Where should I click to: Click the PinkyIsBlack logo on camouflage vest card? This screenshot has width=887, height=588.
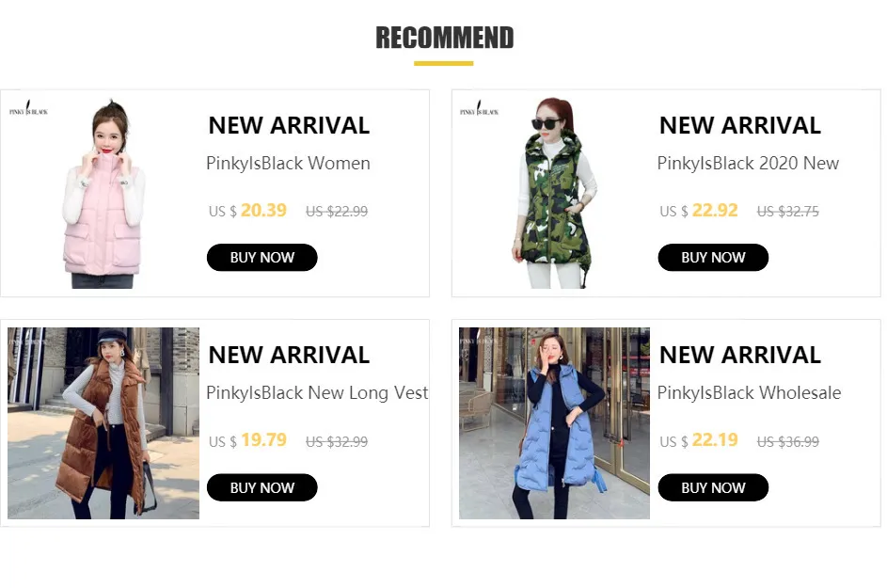pos(480,109)
